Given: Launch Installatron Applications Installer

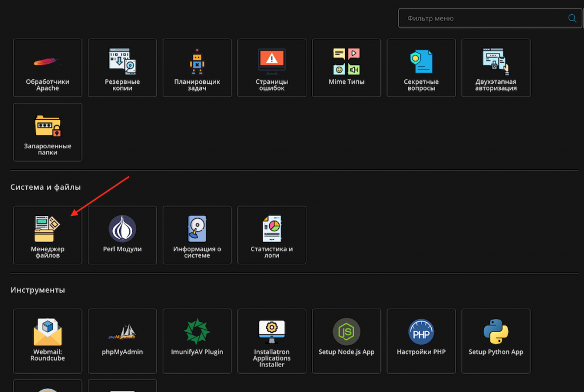Looking at the screenshot, I should point(271,338).
